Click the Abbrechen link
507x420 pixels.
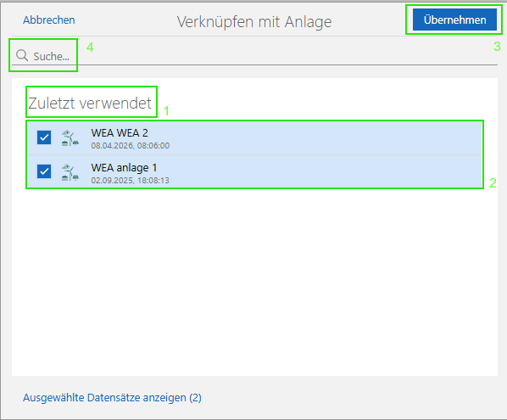(49, 20)
